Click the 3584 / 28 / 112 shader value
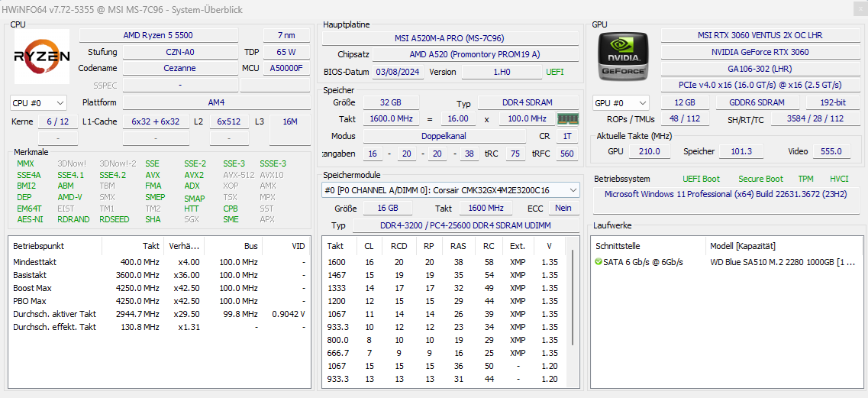The image size is (868, 398). [x=814, y=119]
